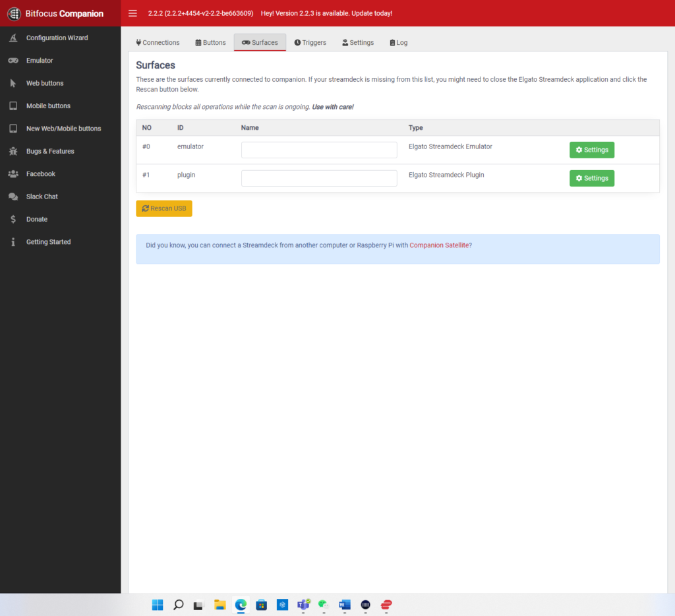Open Getting Started info item
The height and width of the screenshot is (616, 675).
(x=48, y=242)
